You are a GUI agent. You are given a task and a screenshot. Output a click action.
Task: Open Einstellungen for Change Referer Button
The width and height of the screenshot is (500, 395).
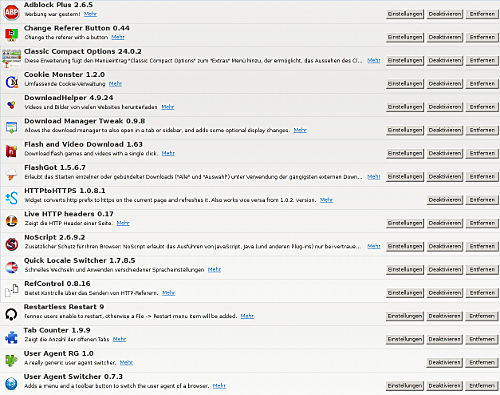[405, 37]
